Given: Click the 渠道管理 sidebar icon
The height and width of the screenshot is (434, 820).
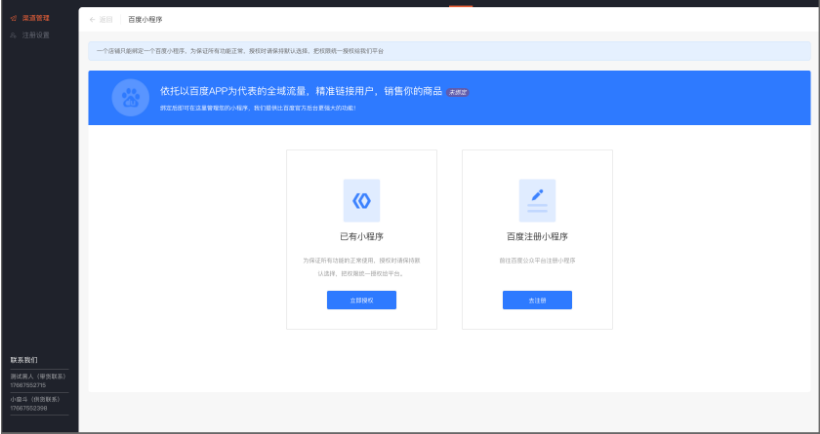Looking at the screenshot, I should (14, 18).
